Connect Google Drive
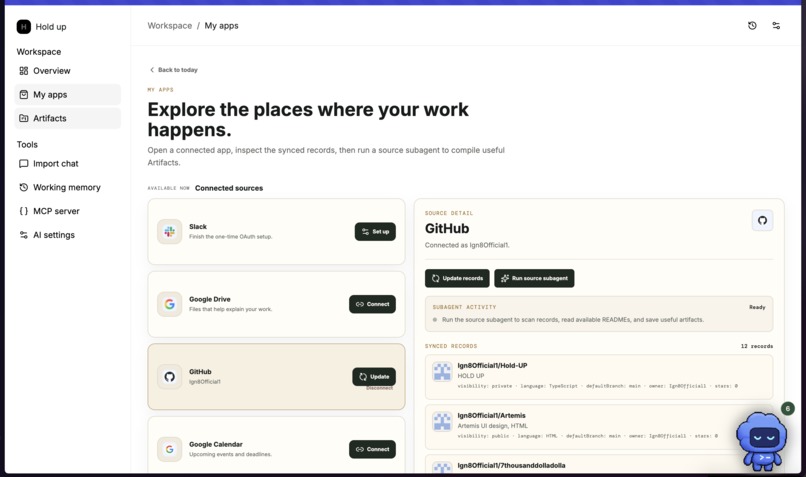The image size is (806, 477). (372, 304)
